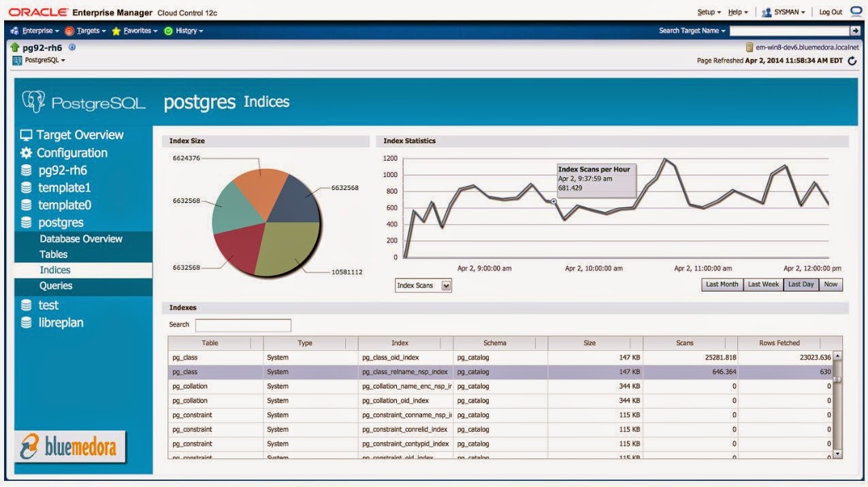868x487 pixels.
Task: Open the History menu
Action: (x=184, y=31)
